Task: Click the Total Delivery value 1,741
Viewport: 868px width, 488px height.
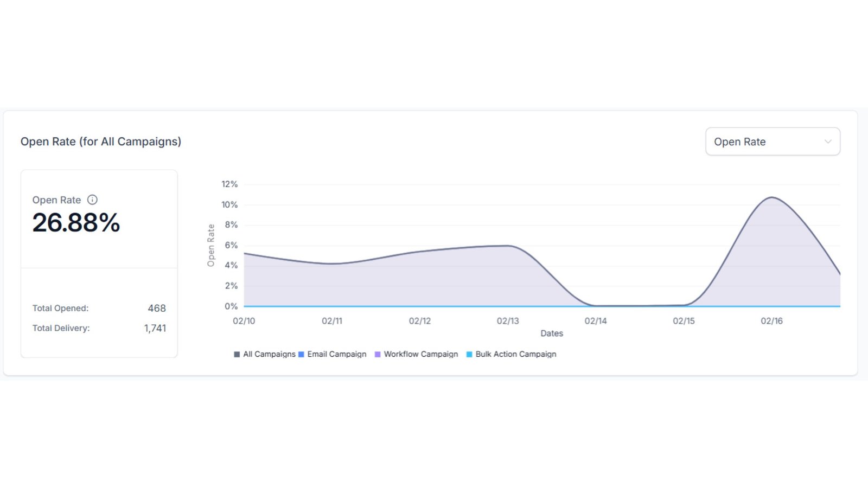Action: pyautogui.click(x=155, y=328)
